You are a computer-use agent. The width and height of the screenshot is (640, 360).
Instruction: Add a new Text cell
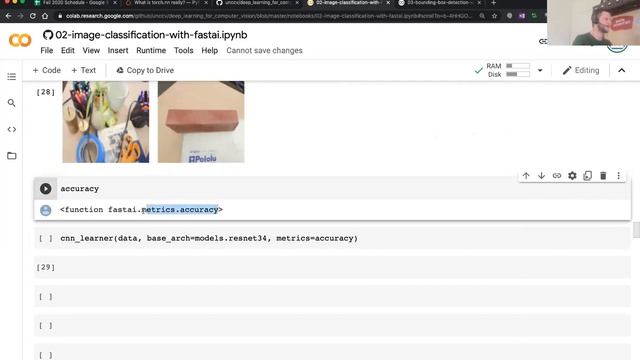tap(83, 70)
